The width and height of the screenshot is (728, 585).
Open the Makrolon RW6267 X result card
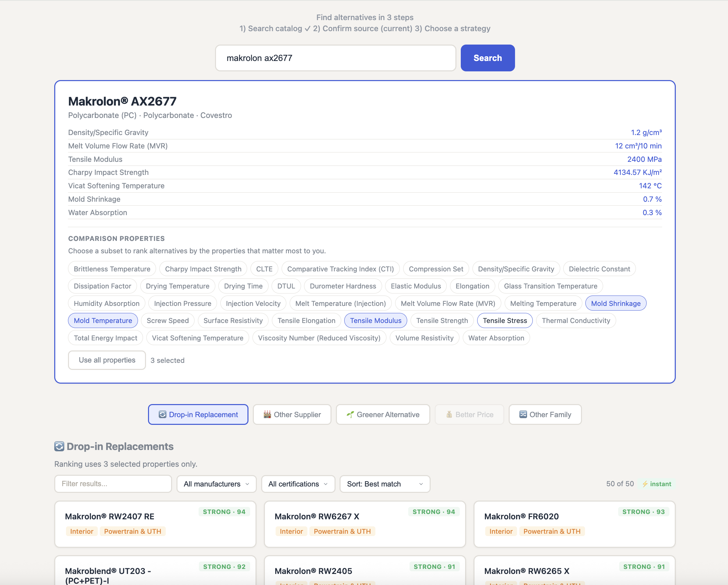coord(365,524)
